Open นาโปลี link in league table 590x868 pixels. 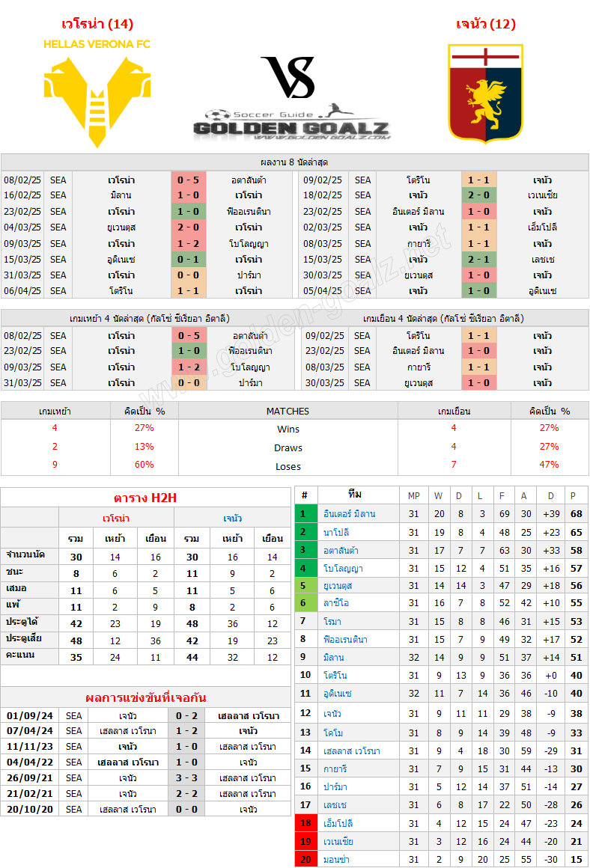[336, 533]
